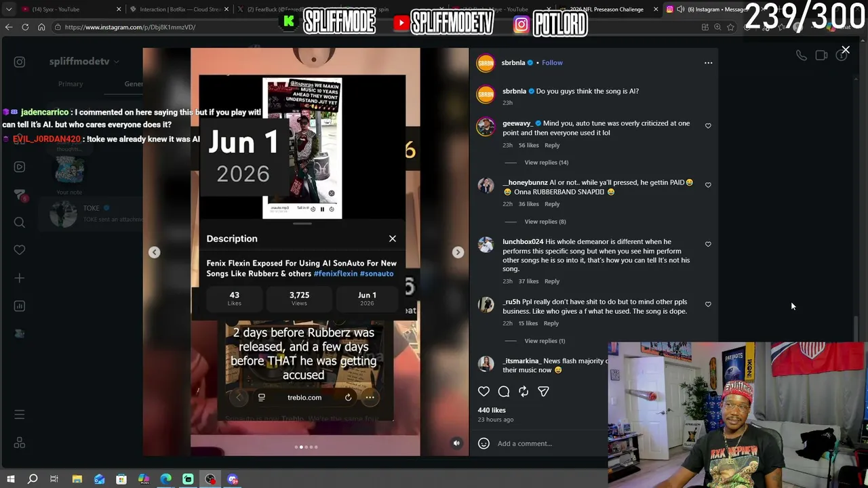
Task: Like the _honeybunnz comment
Action: [x=708, y=185]
